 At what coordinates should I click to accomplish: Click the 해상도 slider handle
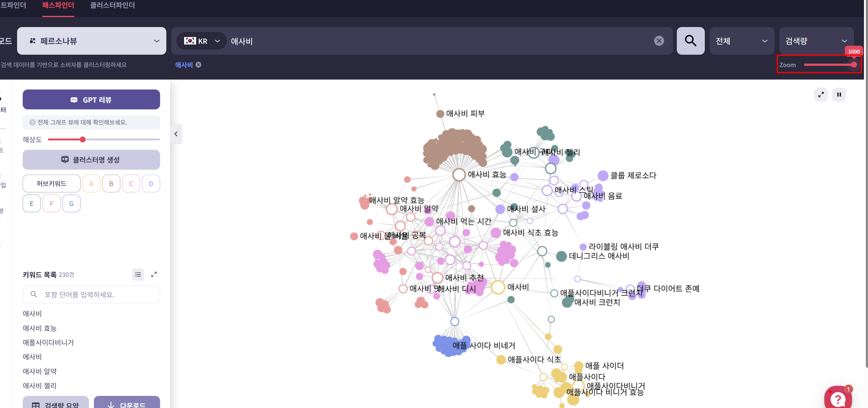(x=83, y=140)
